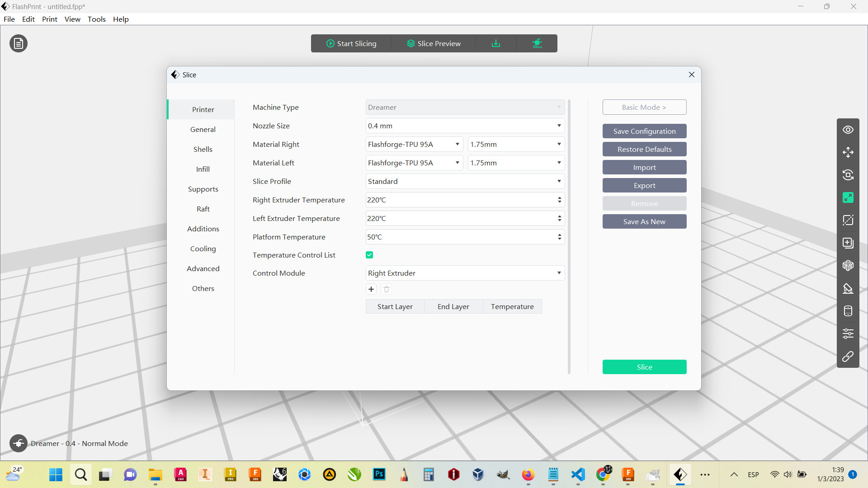Click the Import button
Image resolution: width=868 pixels, height=488 pixels.
[x=644, y=167]
